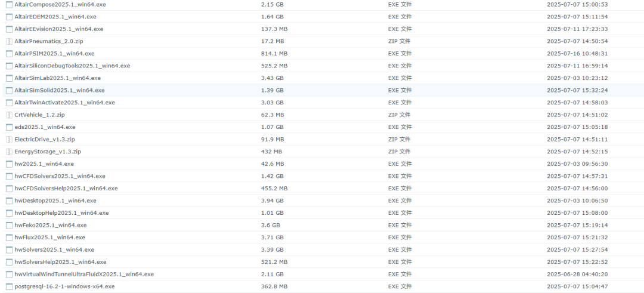Viewport: 644px width, 293px height.
Task: Click the date 2025-07-11 16:59:14
Action: (577, 66)
